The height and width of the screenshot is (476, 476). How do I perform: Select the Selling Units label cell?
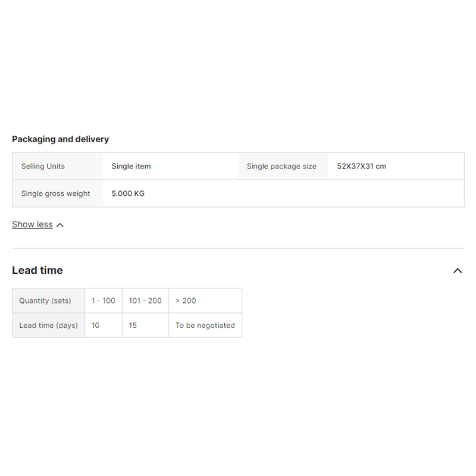pyautogui.click(x=43, y=166)
